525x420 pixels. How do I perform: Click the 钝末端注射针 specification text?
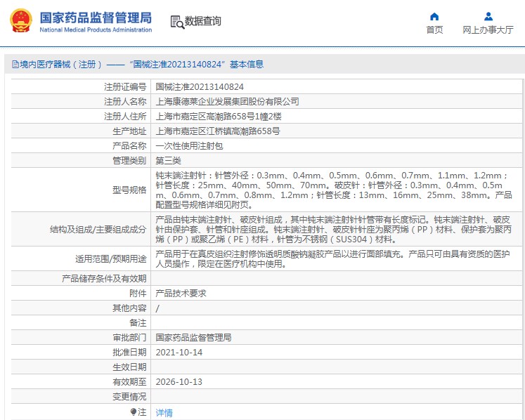[x=334, y=190]
